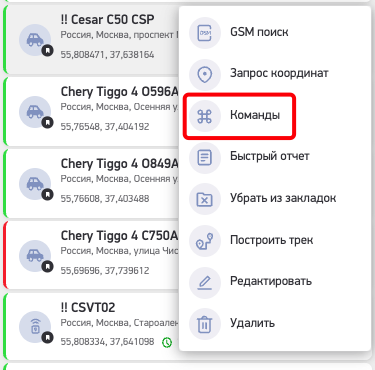Select the Chery Tiggo 4 C750A title

[x=119, y=236]
